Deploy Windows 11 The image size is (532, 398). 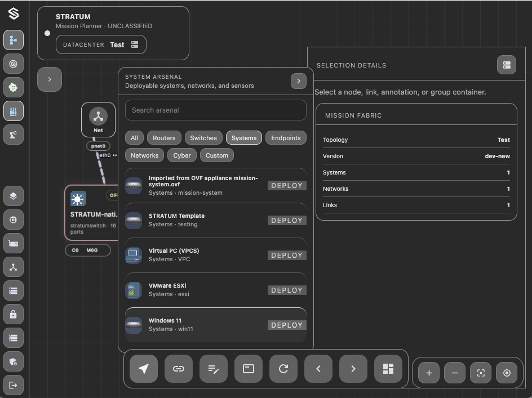click(x=287, y=325)
